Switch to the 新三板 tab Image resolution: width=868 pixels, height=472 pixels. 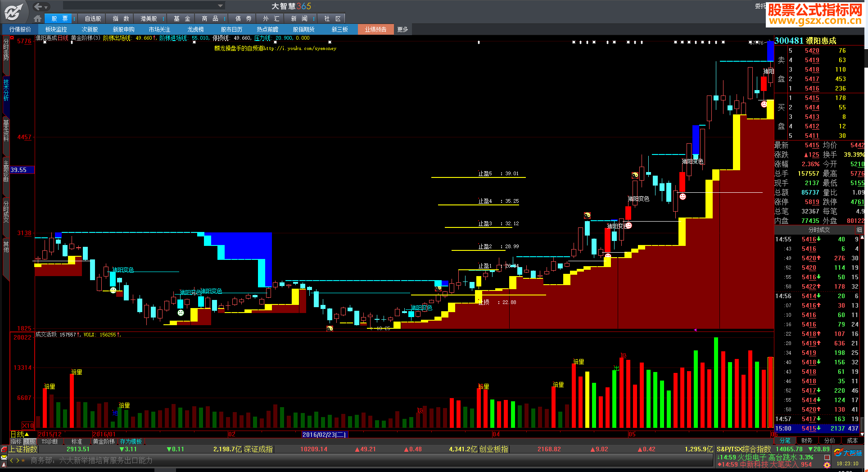[340, 29]
